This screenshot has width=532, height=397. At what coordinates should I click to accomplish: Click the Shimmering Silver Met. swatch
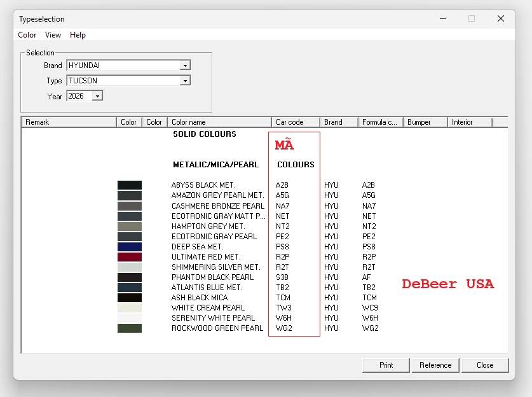tap(130, 267)
